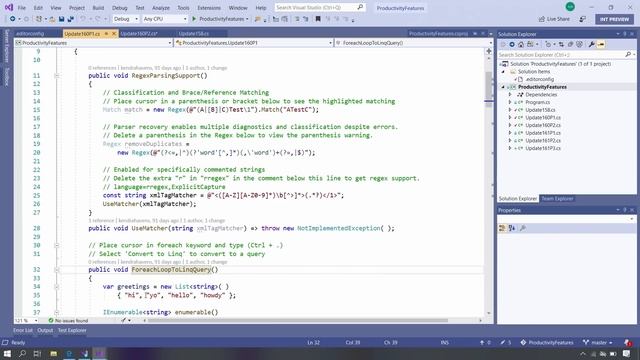Screen dimensions: 640x360
Task: Open the Windows Start menu
Action: point(7,353)
